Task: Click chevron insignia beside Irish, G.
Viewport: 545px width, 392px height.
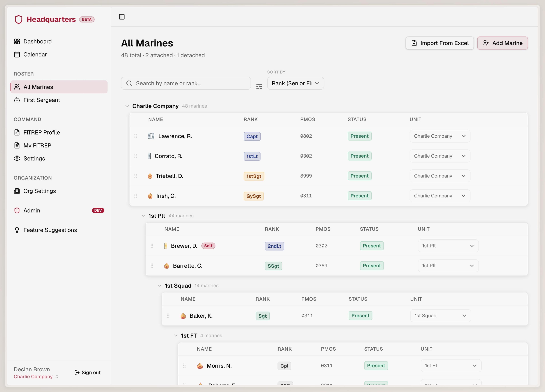Action: click(x=150, y=196)
